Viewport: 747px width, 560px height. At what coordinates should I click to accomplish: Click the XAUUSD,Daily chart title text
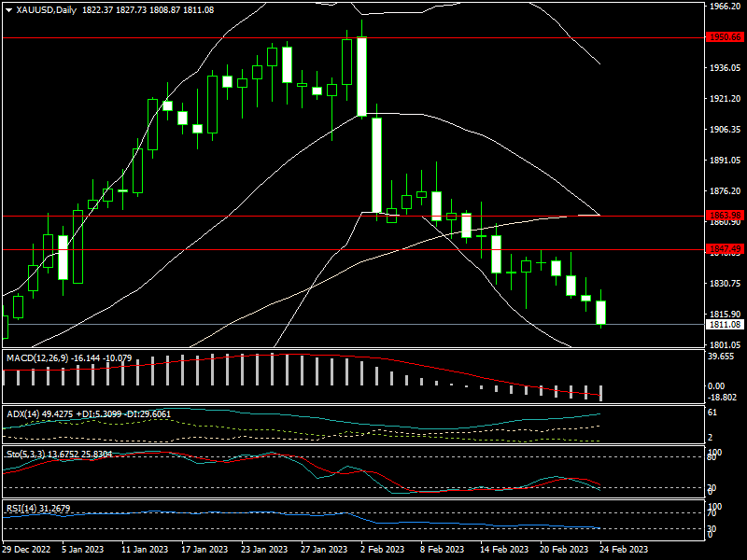[x=48, y=9]
